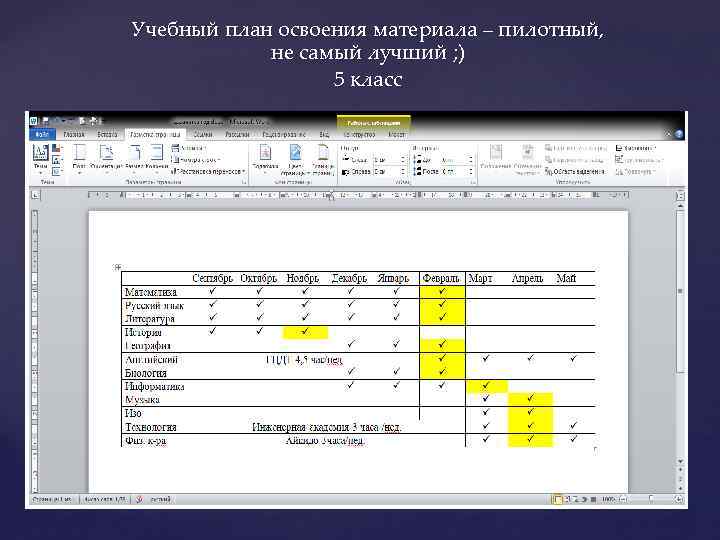The width and height of the screenshot is (720, 540).
Task: Click the page count status bar entry
Action: click(52, 499)
